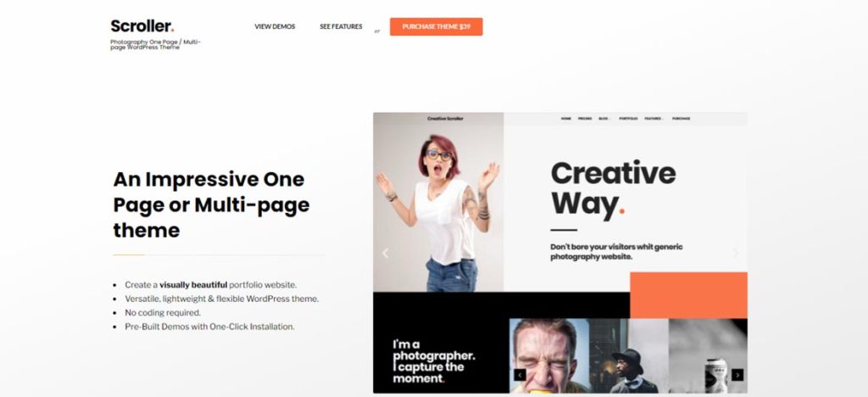Open the See Features menu item

(341, 26)
